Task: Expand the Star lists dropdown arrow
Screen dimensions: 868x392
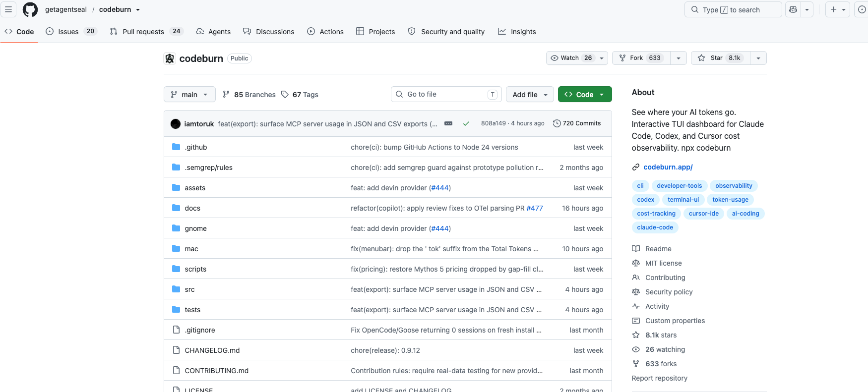Action: 758,58
